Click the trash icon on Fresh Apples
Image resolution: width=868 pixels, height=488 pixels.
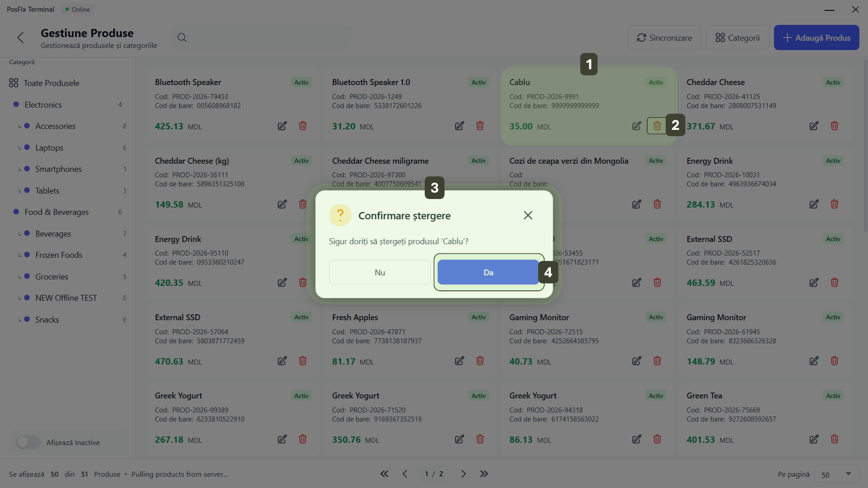coord(479,361)
